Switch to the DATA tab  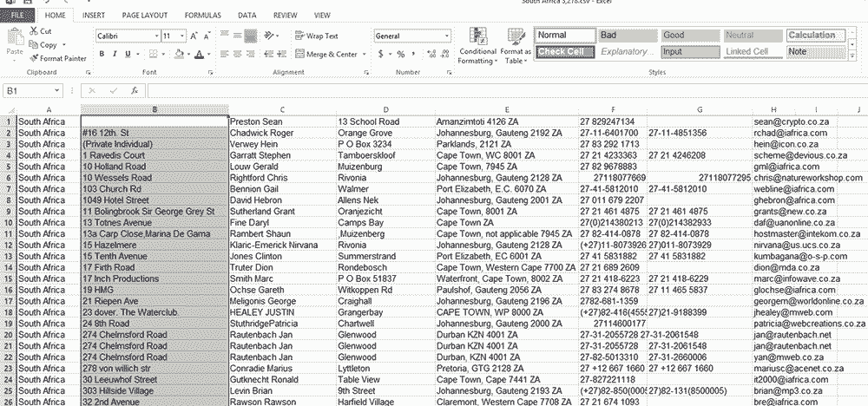[x=247, y=16]
